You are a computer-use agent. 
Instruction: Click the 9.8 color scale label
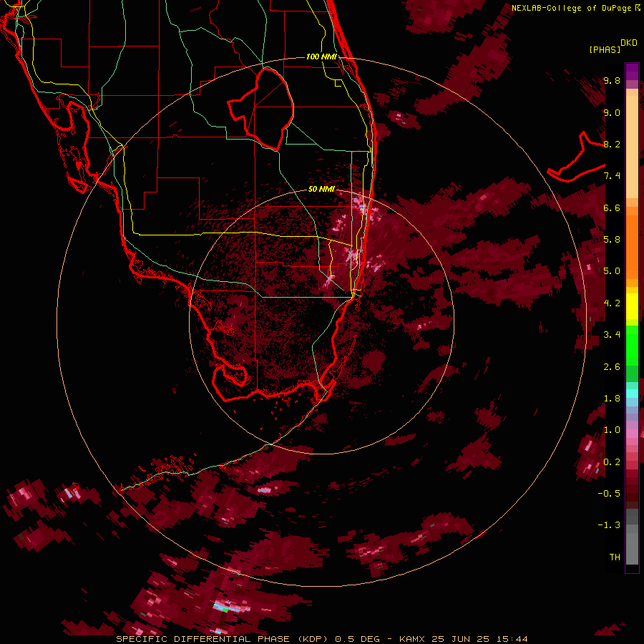[x=612, y=80]
